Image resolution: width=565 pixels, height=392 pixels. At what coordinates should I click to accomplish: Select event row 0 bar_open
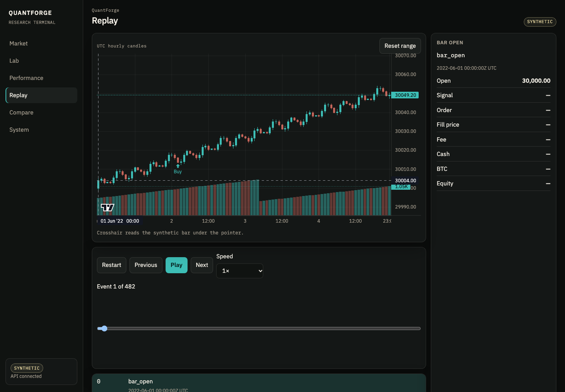(x=259, y=383)
